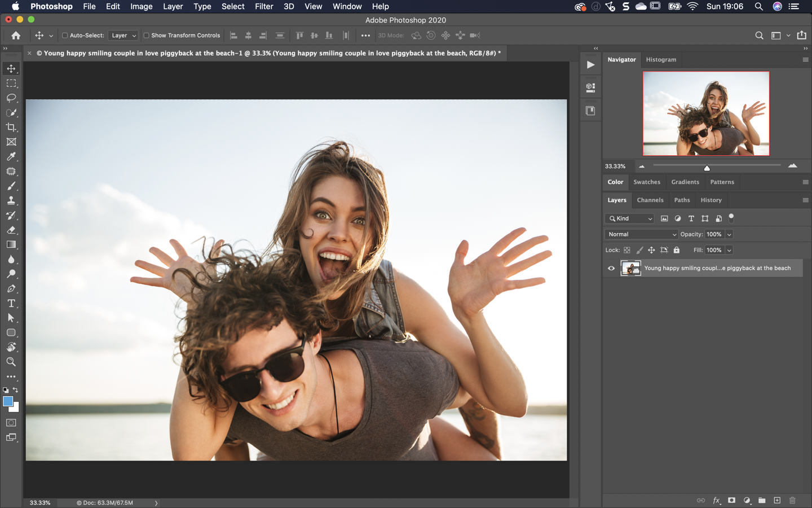Click the create new layer icon
The width and height of the screenshot is (812, 508).
777,500
